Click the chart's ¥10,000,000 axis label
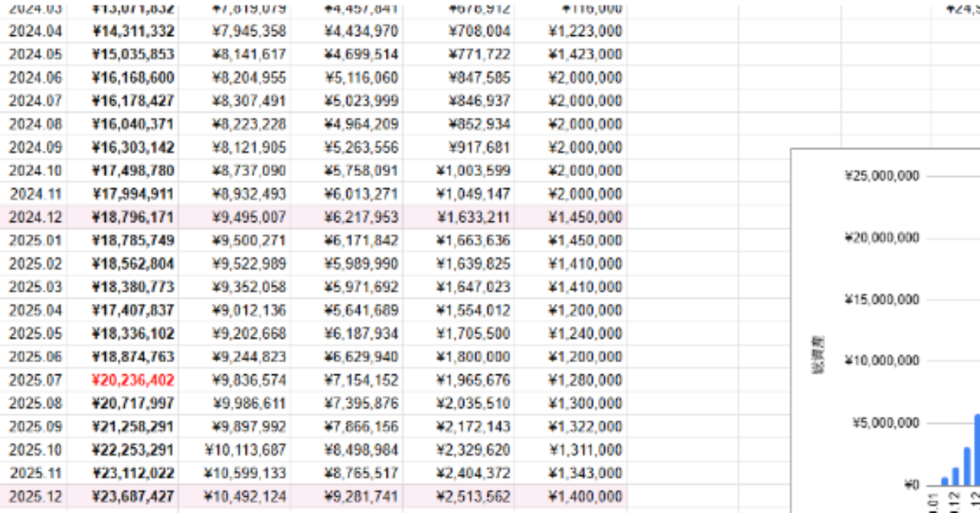This screenshot has height=513, width=980. coord(881,361)
